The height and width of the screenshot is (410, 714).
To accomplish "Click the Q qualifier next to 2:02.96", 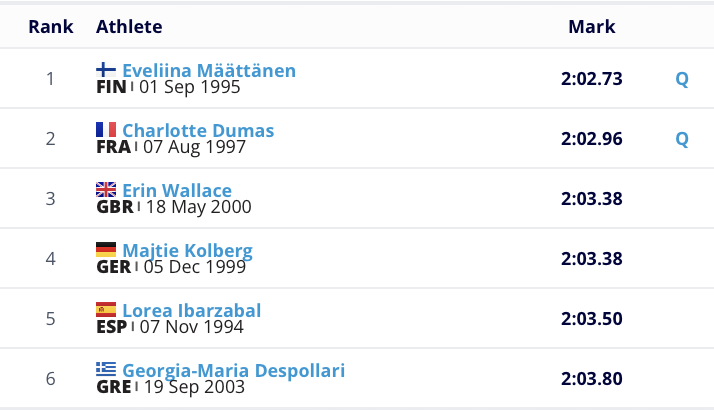I will click(x=682, y=139).
